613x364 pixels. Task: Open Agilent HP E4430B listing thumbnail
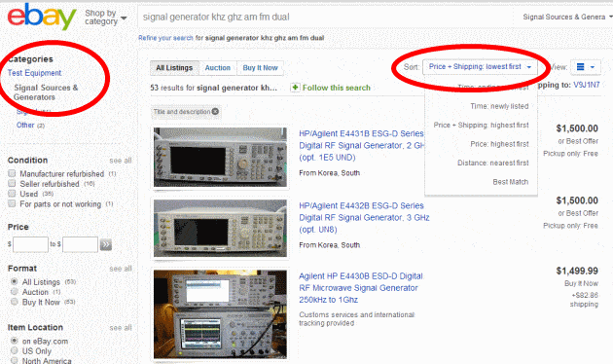click(220, 314)
